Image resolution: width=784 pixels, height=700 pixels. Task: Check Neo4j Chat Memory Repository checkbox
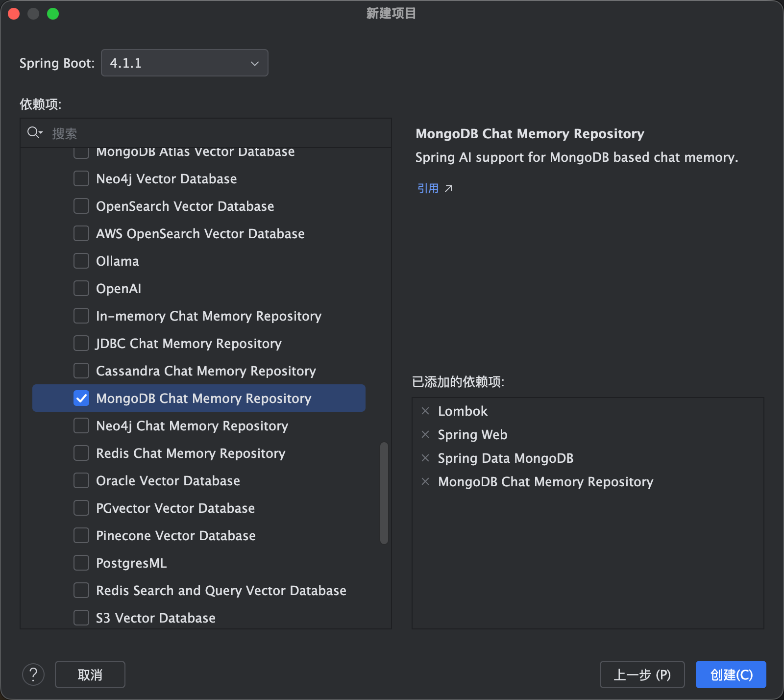[81, 425]
